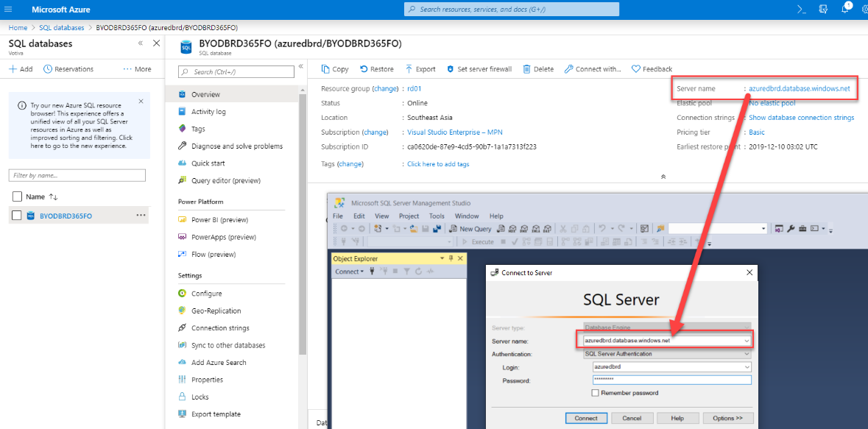The height and width of the screenshot is (429, 868).
Task: Click Delete database in toolbar
Action: 538,69
